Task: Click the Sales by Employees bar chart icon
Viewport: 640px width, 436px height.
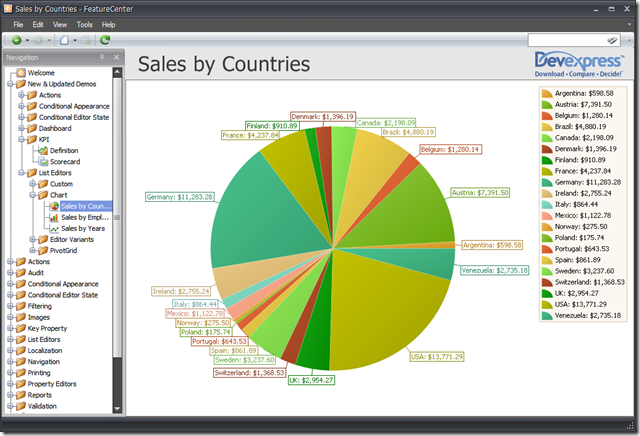Action: click(54, 217)
